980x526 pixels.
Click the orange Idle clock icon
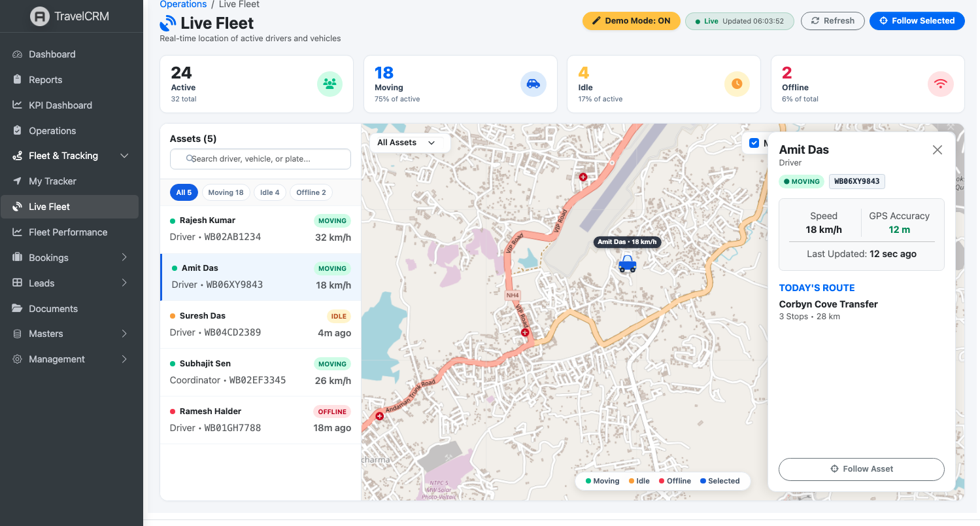pyautogui.click(x=737, y=84)
